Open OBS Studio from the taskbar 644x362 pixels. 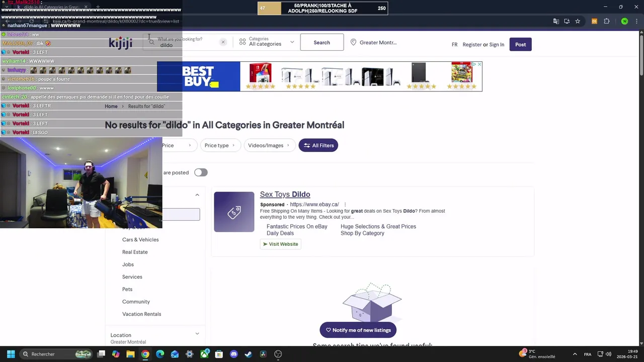[x=278, y=354]
